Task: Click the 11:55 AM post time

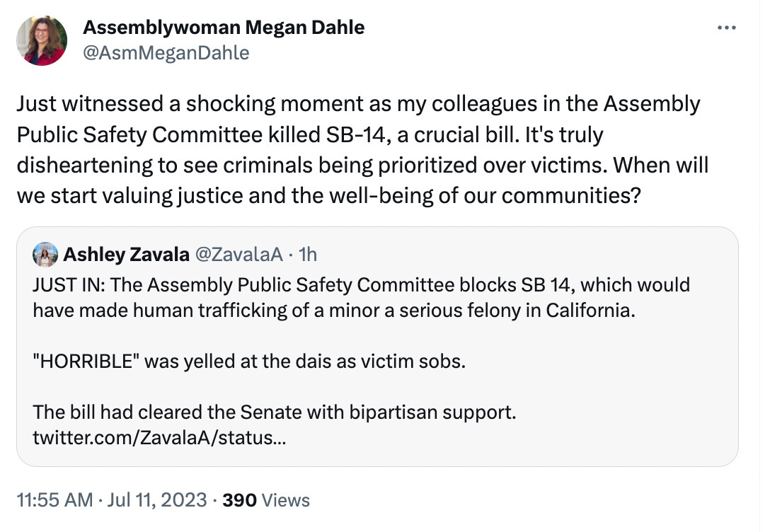Action: 54,500
